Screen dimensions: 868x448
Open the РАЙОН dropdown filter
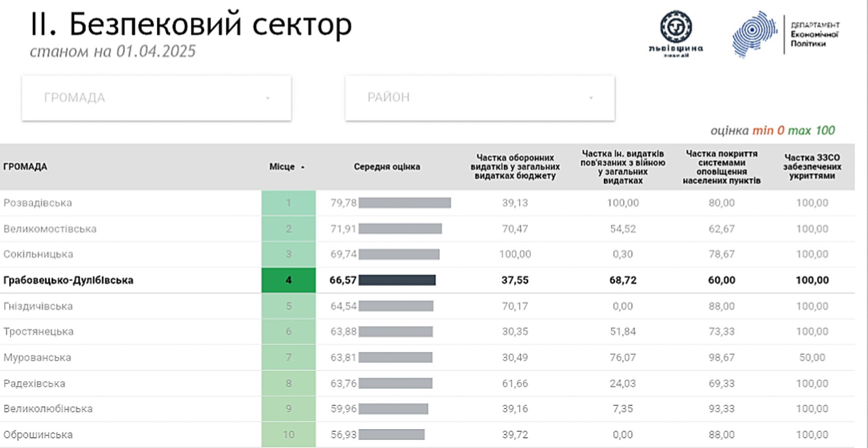pyautogui.click(x=479, y=98)
